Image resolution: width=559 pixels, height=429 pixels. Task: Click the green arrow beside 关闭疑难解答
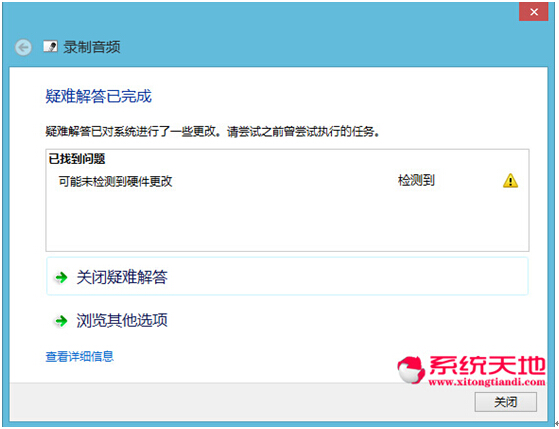[x=61, y=277]
